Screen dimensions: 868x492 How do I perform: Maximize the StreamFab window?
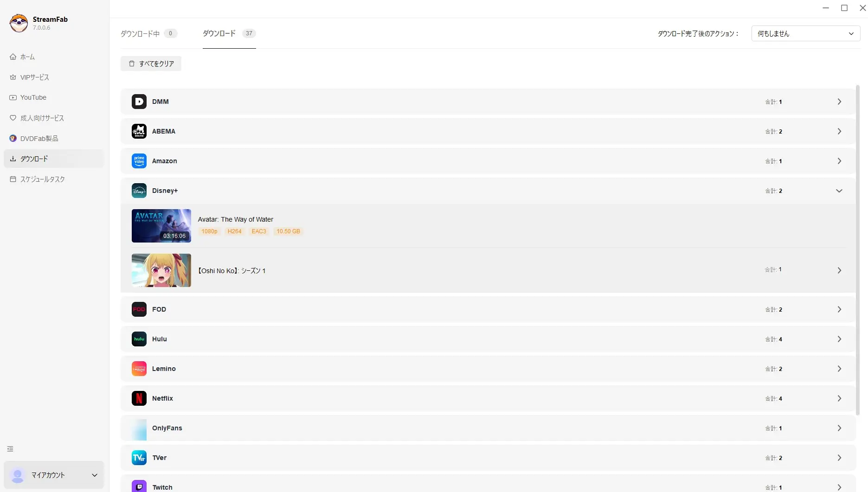point(844,8)
